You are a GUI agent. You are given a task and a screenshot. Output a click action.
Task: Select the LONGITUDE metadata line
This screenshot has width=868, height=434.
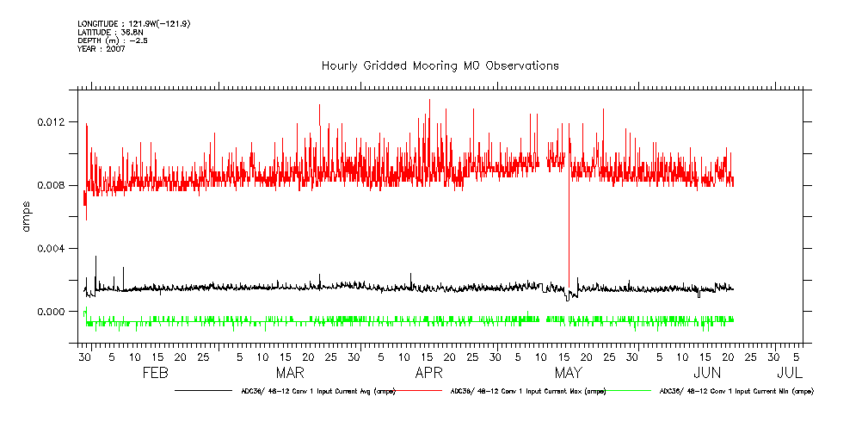133,23
